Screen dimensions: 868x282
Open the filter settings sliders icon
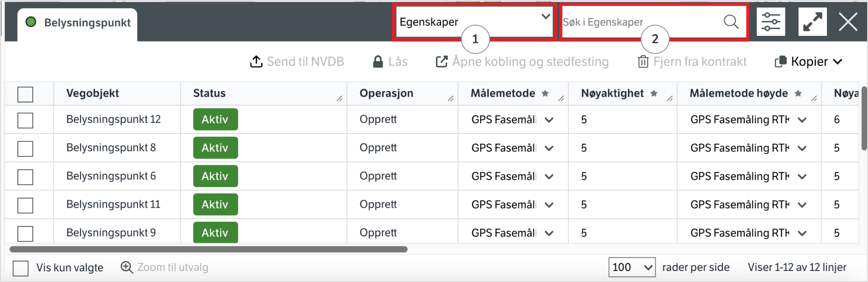point(771,22)
